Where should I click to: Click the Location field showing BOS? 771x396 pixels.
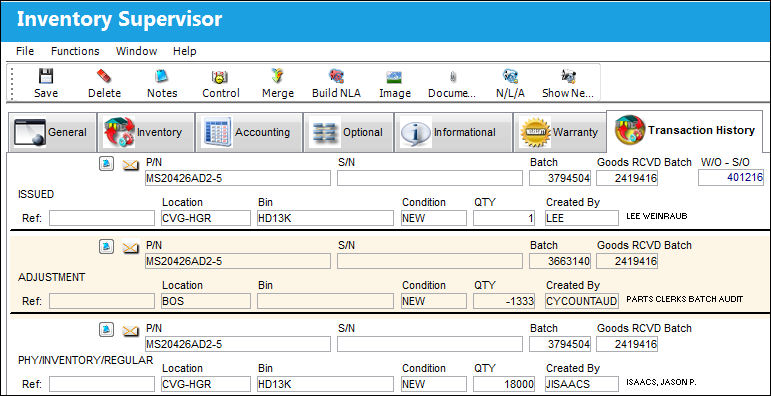pyautogui.click(x=206, y=301)
